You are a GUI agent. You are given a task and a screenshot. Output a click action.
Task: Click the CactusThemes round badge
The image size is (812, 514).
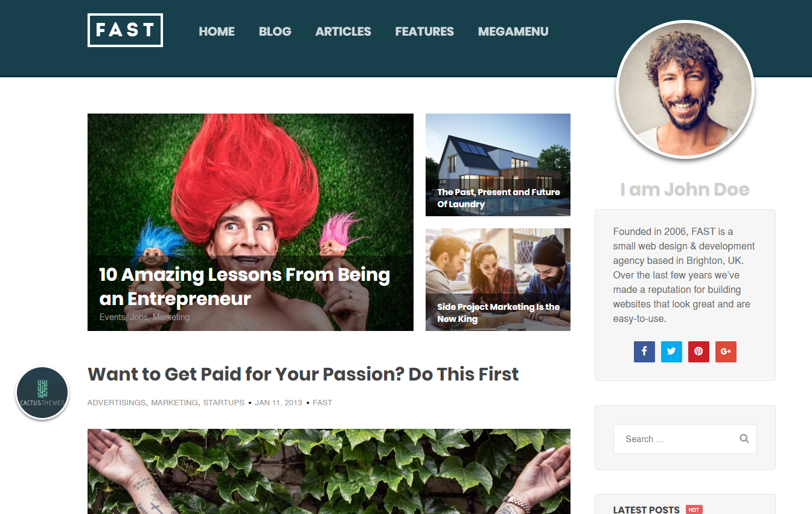click(42, 393)
